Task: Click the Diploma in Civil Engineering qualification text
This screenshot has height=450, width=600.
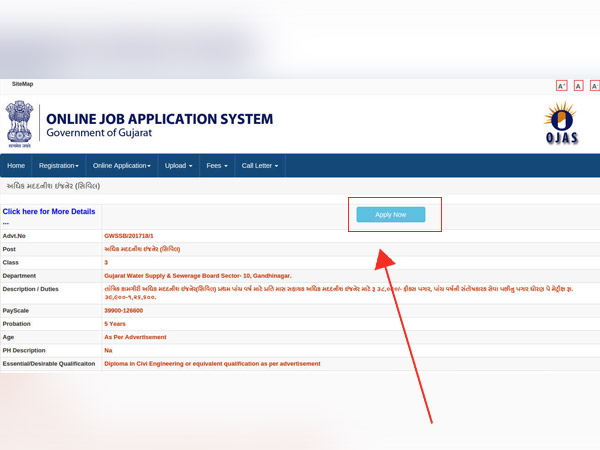Action: tap(212, 364)
